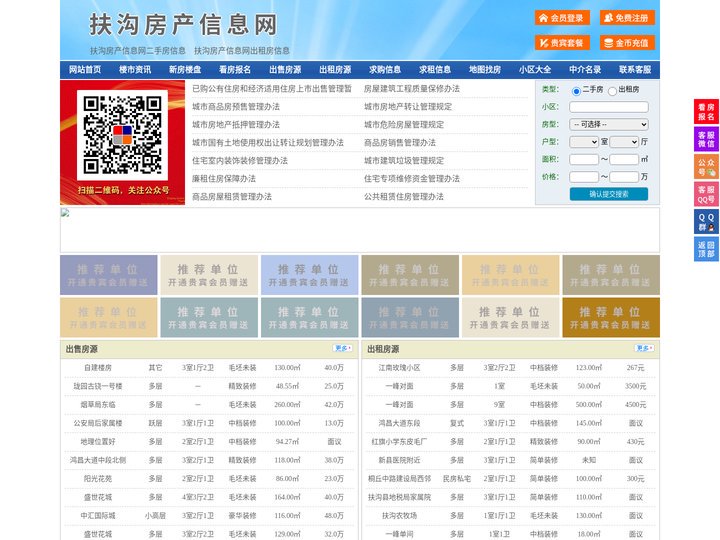Open the 江南玫瑰小区 rental listing
Screen dimensions: 720x540
coord(399,368)
